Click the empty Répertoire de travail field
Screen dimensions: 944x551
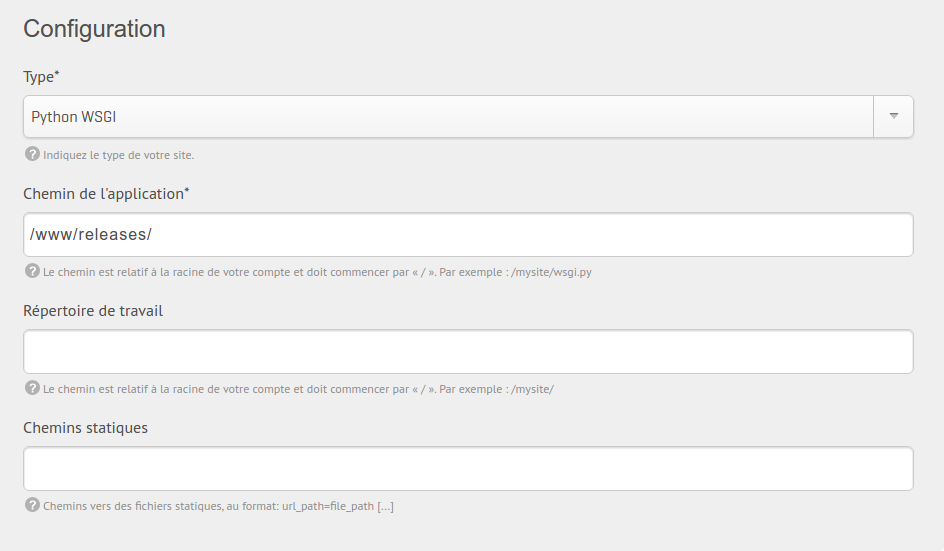coord(468,351)
